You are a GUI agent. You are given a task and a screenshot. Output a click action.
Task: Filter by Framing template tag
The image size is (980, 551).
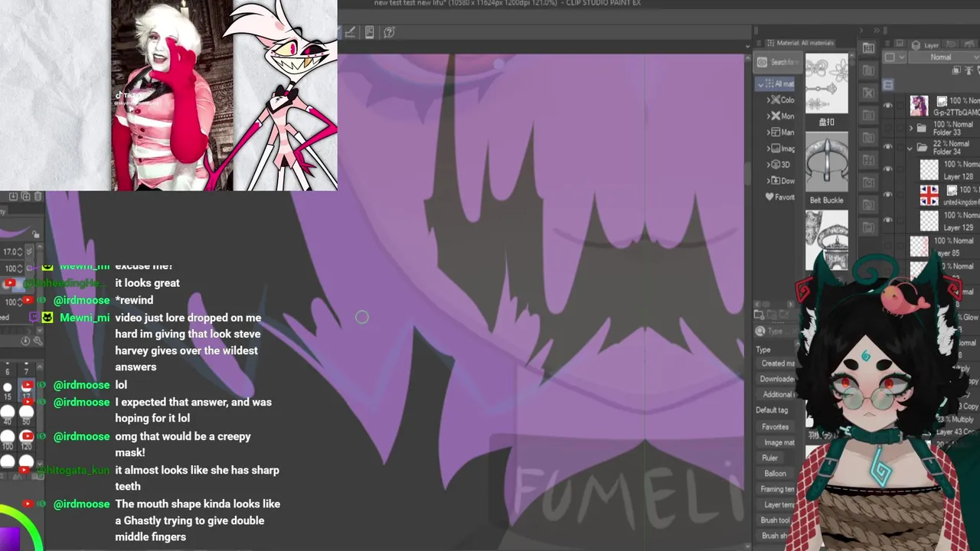pyautogui.click(x=778, y=489)
